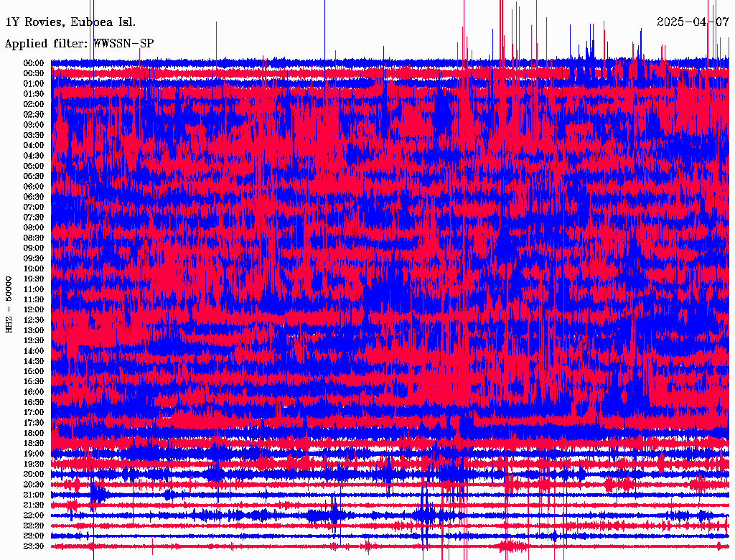Click the 01:00 time marker
The width and height of the screenshot is (735, 560).
[x=34, y=84]
